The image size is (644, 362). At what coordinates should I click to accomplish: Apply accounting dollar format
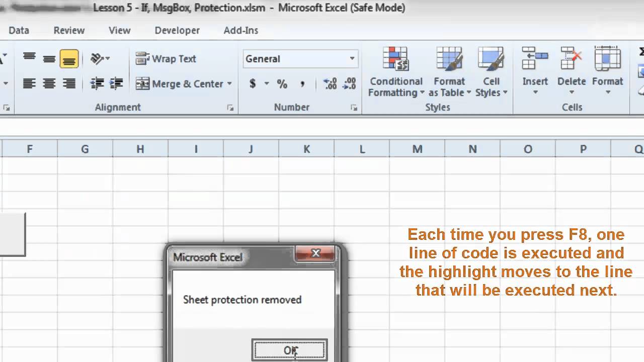(253, 83)
